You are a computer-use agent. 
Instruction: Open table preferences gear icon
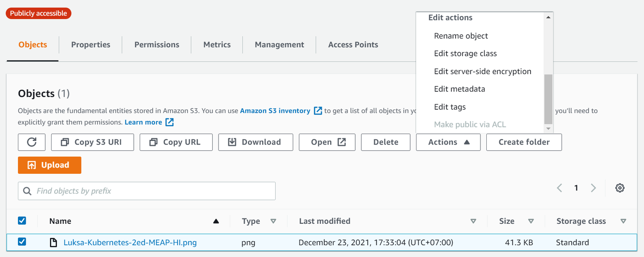point(620,188)
